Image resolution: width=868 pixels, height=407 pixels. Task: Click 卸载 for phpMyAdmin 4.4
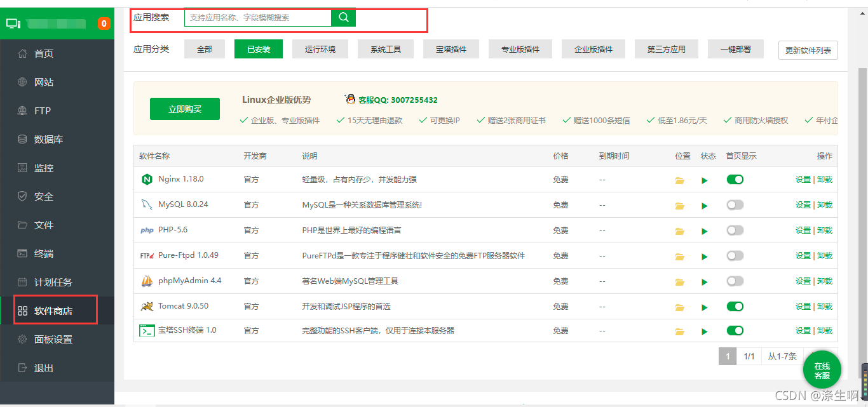[x=825, y=281]
